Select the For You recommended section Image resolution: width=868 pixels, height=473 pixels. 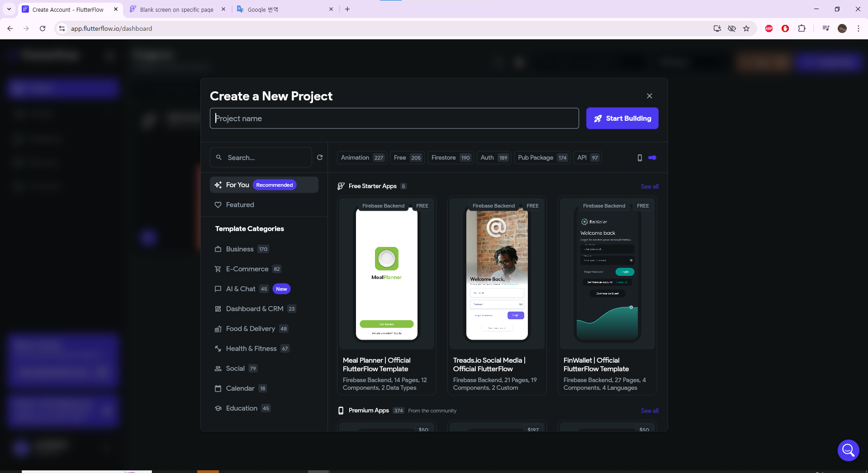(x=264, y=185)
